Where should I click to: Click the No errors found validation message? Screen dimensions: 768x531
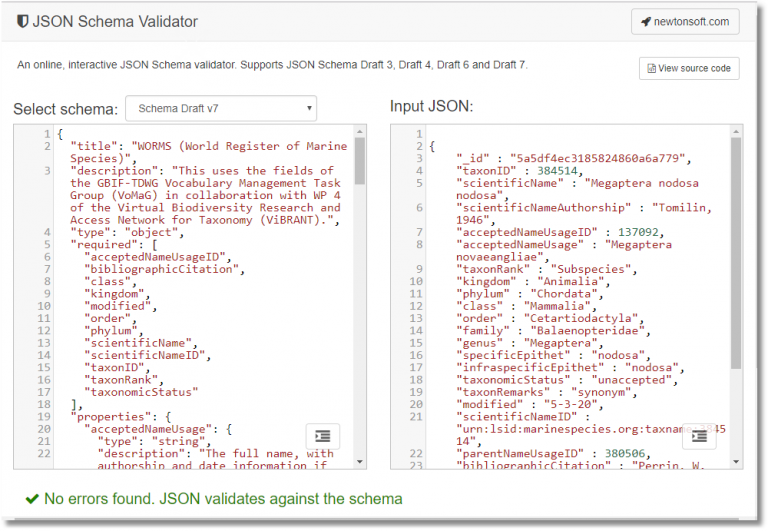[x=223, y=498]
